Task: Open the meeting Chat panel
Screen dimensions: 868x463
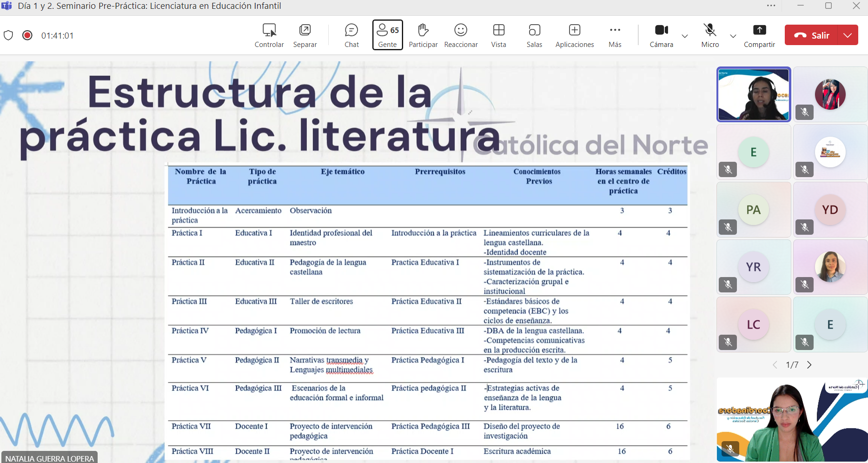Action: [351, 35]
